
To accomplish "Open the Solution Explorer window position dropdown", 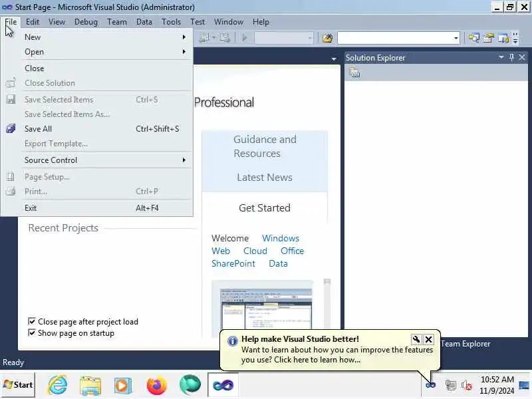I will pos(501,57).
